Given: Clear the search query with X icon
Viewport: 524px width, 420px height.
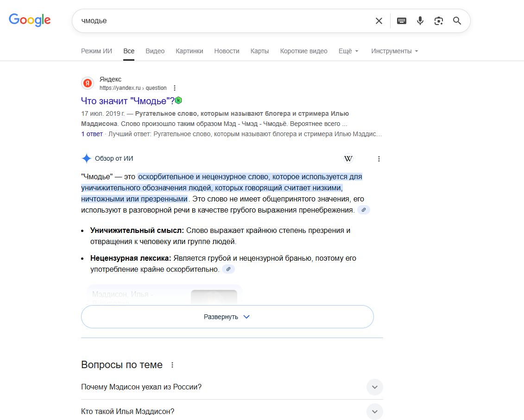Looking at the screenshot, I should pos(379,21).
